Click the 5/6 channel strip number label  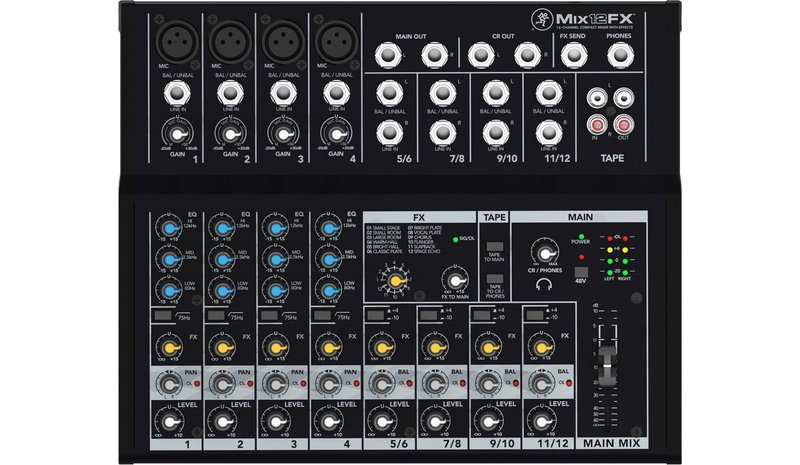point(399,444)
